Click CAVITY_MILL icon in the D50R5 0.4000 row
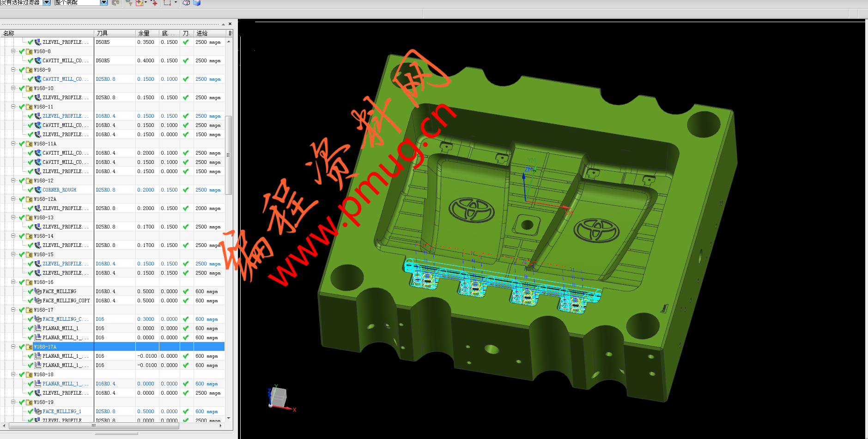Viewport: 868px width, 439px height. pyautogui.click(x=38, y=60)
